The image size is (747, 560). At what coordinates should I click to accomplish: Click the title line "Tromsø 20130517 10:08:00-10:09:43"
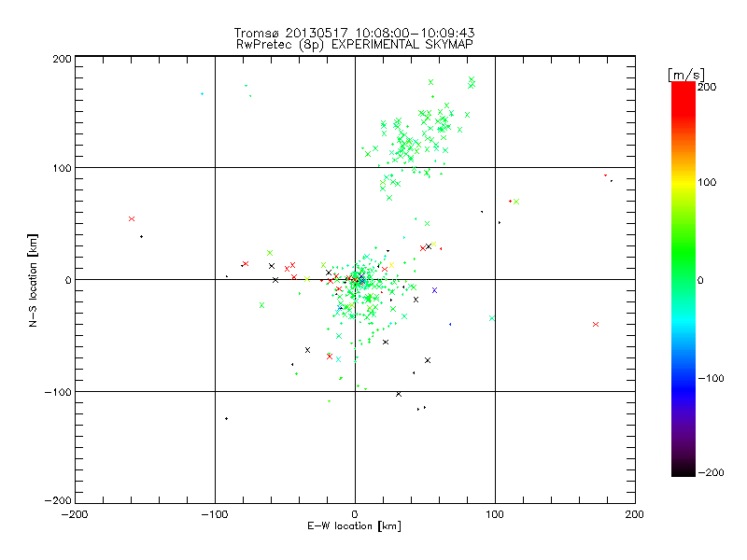pyautogui.click(x=354, y=33)
